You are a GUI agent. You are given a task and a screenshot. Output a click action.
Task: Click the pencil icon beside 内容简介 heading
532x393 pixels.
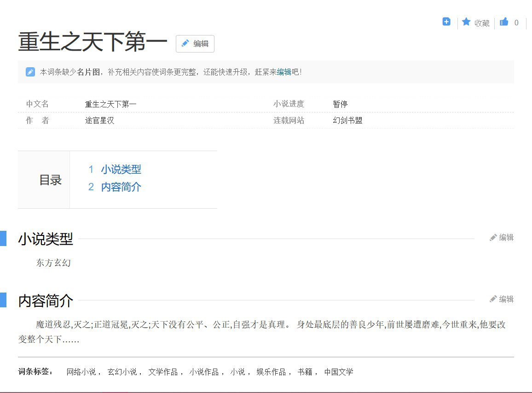tap(493, 299)
